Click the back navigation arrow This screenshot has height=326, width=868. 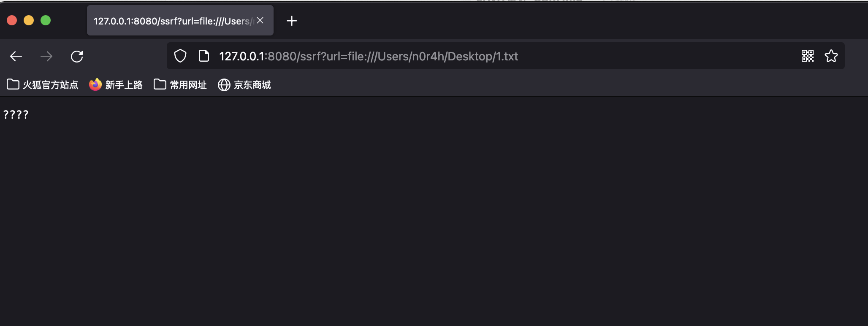(x=16, y=56)
